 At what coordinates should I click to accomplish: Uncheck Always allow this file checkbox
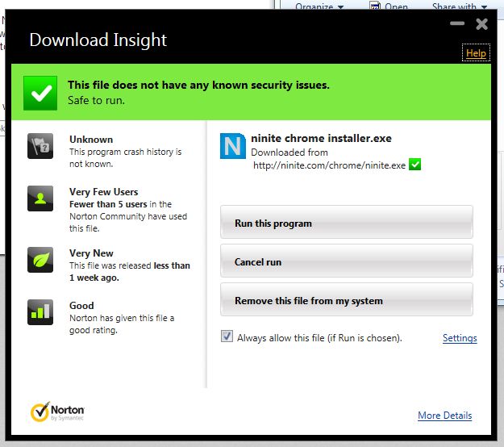227,336
